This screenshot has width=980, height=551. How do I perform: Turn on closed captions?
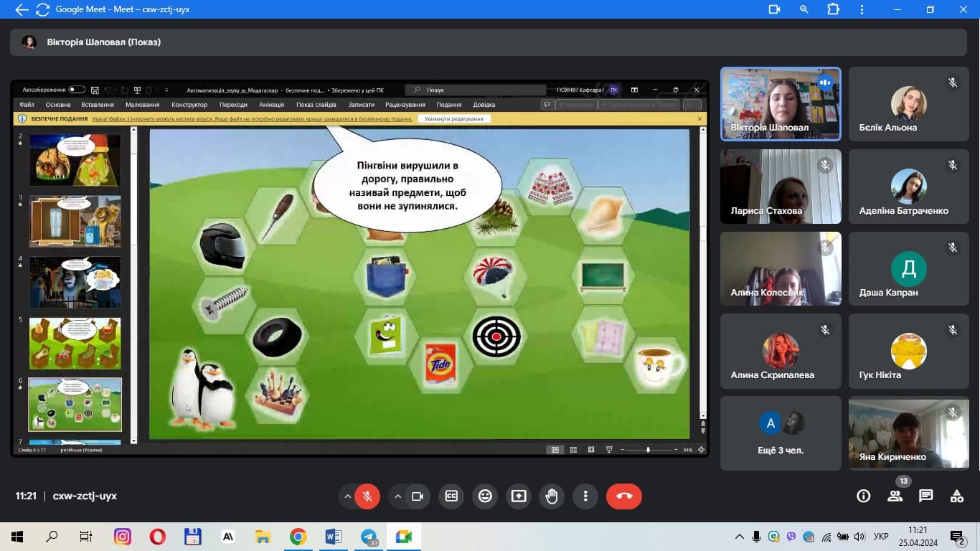pos(451,496)
